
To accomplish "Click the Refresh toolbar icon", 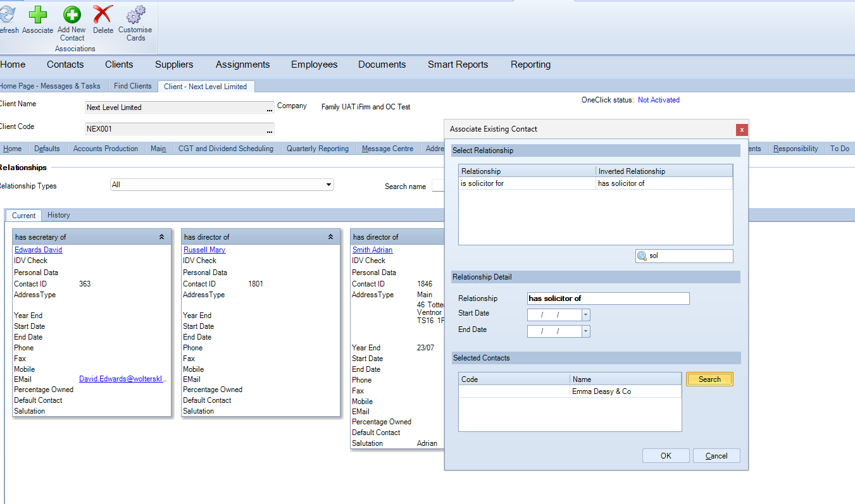I will [6, 15].
